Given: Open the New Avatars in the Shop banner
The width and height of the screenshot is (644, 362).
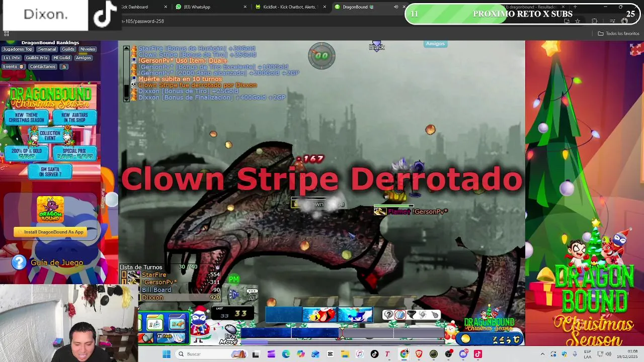Looking at the screenshot, I should [x=74, y=118].
